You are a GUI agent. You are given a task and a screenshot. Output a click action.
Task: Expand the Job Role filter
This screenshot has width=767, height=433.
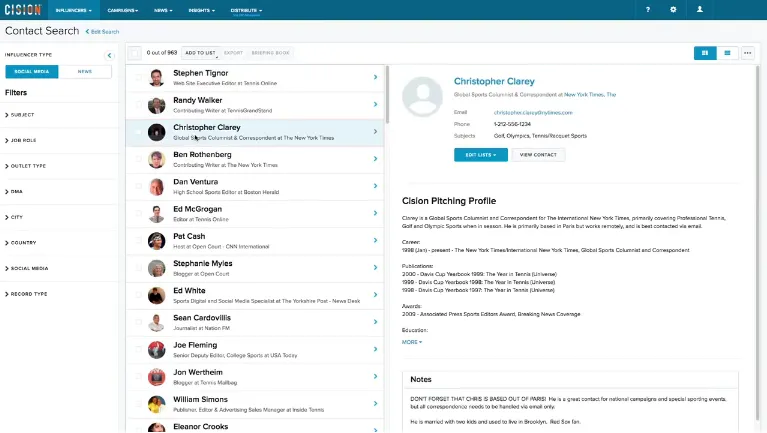21,140
